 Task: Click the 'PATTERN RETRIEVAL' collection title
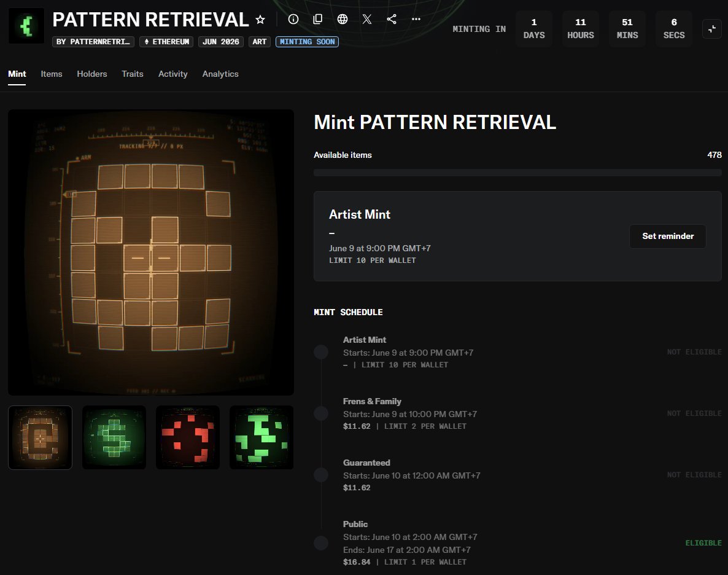150,20
